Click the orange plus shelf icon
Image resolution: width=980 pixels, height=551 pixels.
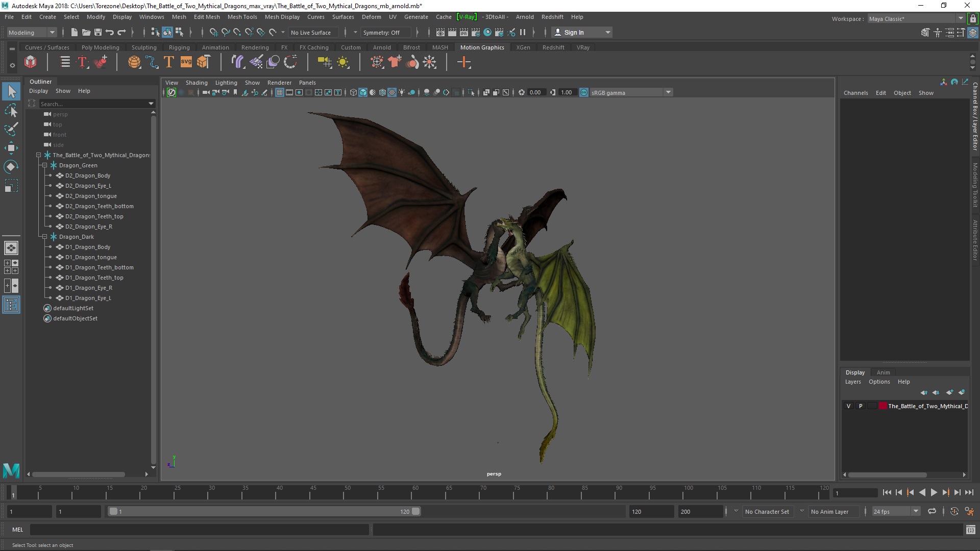pos(464,62)
